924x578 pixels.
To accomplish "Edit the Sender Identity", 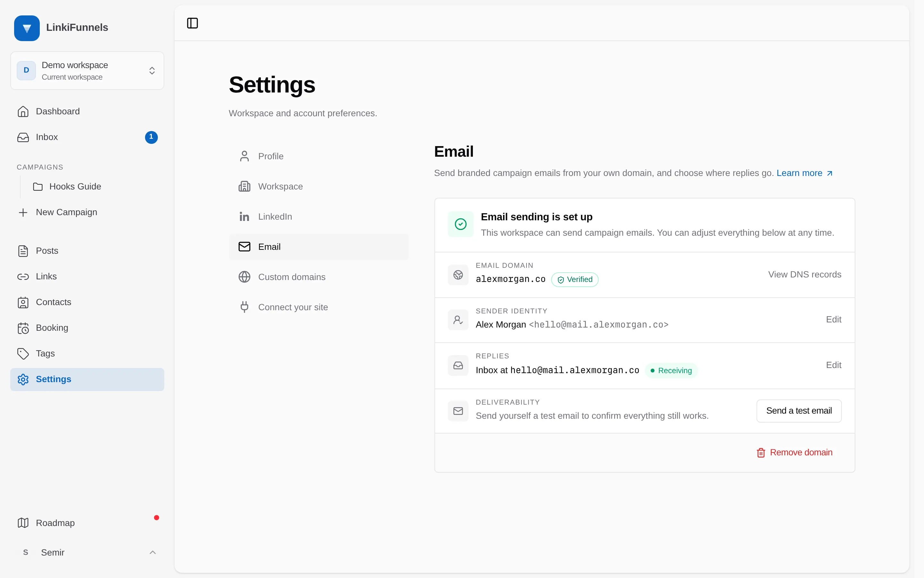I will click(x=834, y=320).
